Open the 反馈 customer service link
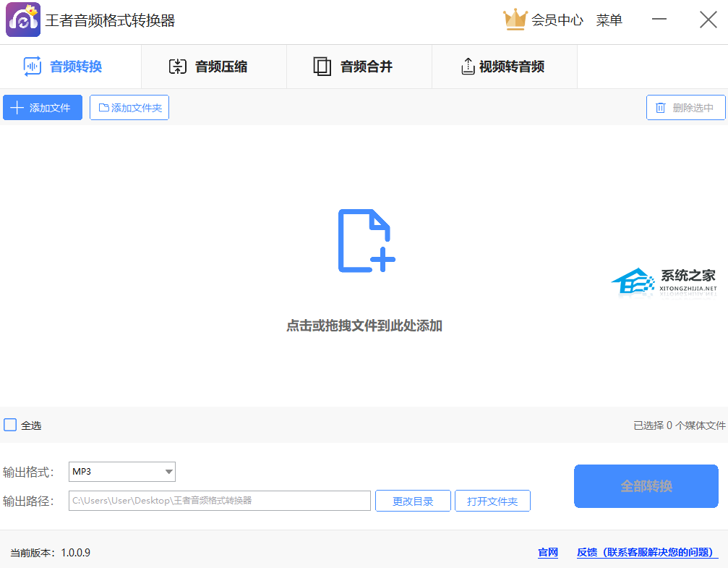 tap(647, 553)
